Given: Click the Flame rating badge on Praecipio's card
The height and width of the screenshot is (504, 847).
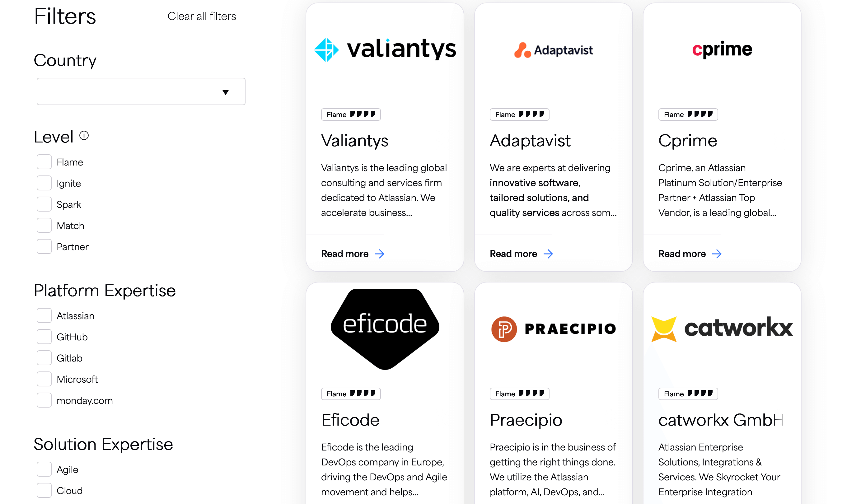Looking at the screenshot, I should [519, 394].
